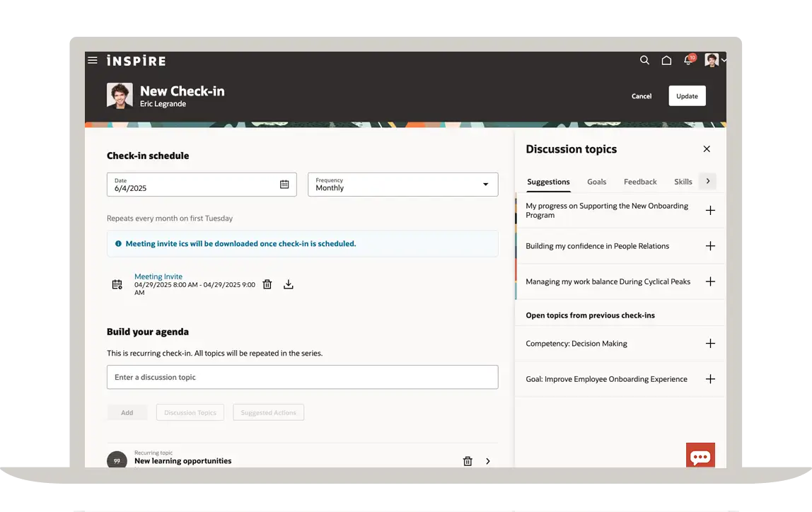The image size is (812, 512).
Task: Open the red chat assistant button
Action: coord(700,456)
